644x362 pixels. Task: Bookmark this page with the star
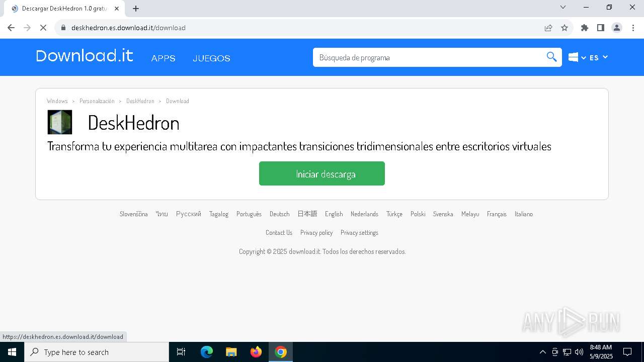[565, 28]
